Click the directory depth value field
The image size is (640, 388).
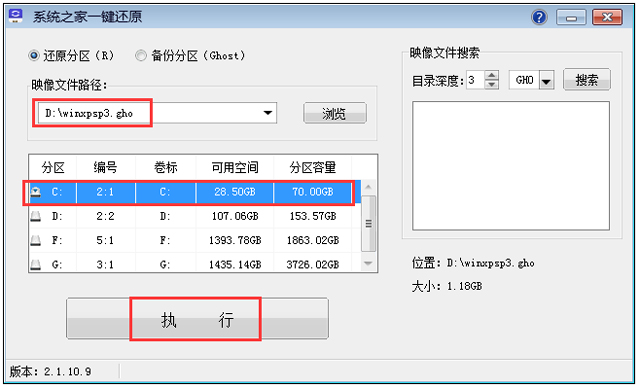pyautogui.click(x=476, y=80)
